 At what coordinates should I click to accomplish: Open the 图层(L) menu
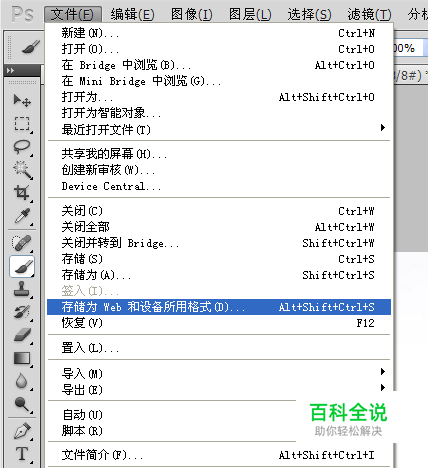point(250,14)
